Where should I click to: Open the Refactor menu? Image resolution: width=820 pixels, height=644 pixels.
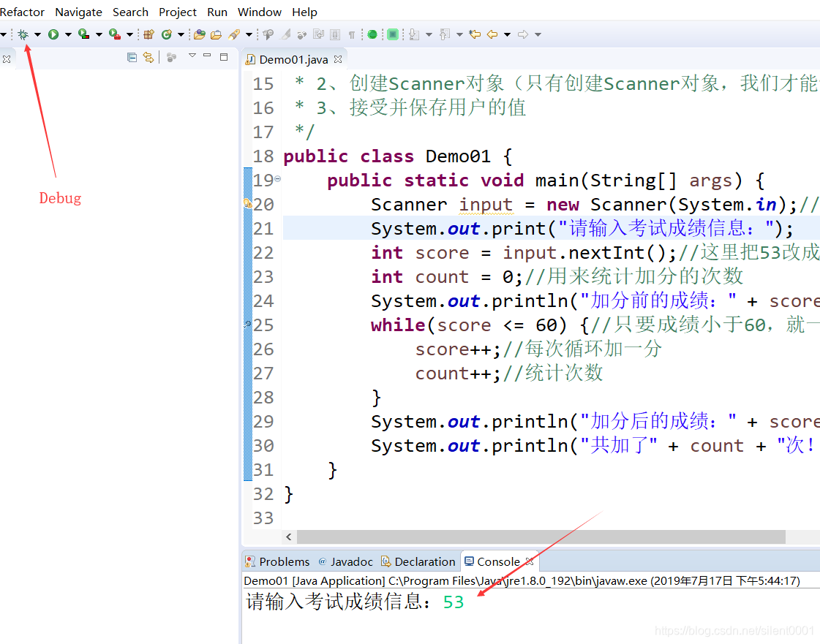point(22,12)
